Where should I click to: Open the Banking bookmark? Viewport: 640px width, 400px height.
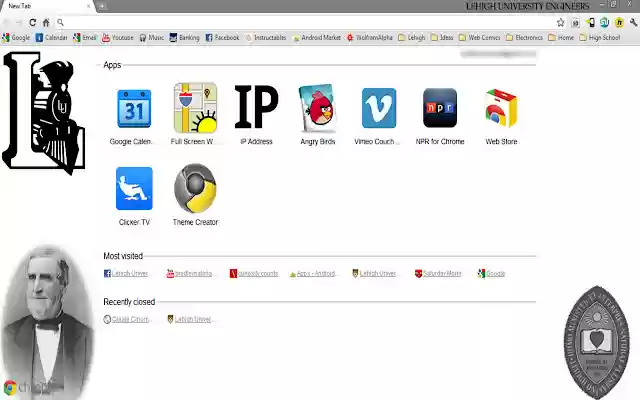(184, 38)
